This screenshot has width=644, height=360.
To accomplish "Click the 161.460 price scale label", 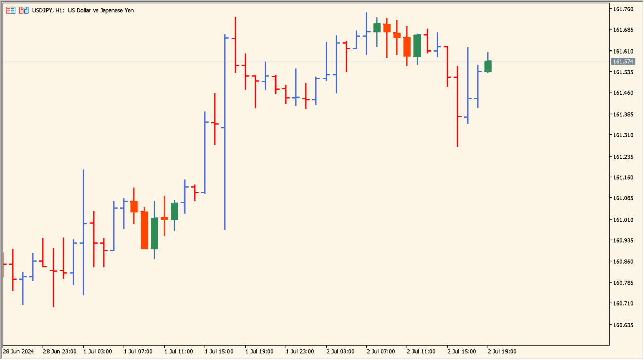I will point(623,93).
